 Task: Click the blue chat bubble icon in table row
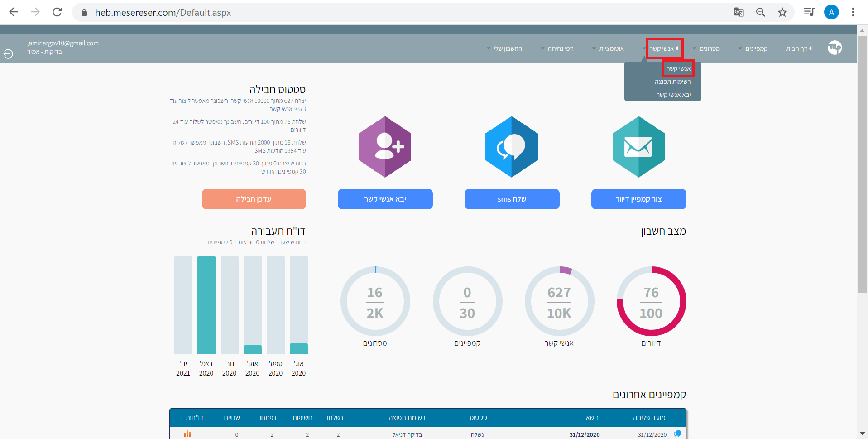click(x=677, y=434)
